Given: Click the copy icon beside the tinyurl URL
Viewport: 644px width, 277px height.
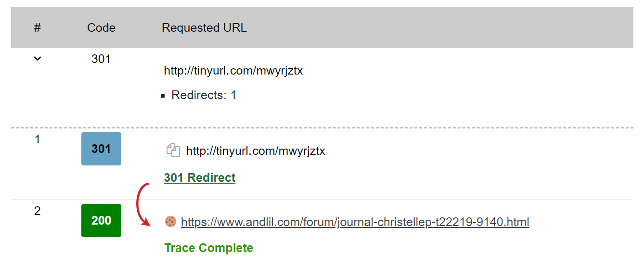Looking at the screenshot, I should (173, 151).
